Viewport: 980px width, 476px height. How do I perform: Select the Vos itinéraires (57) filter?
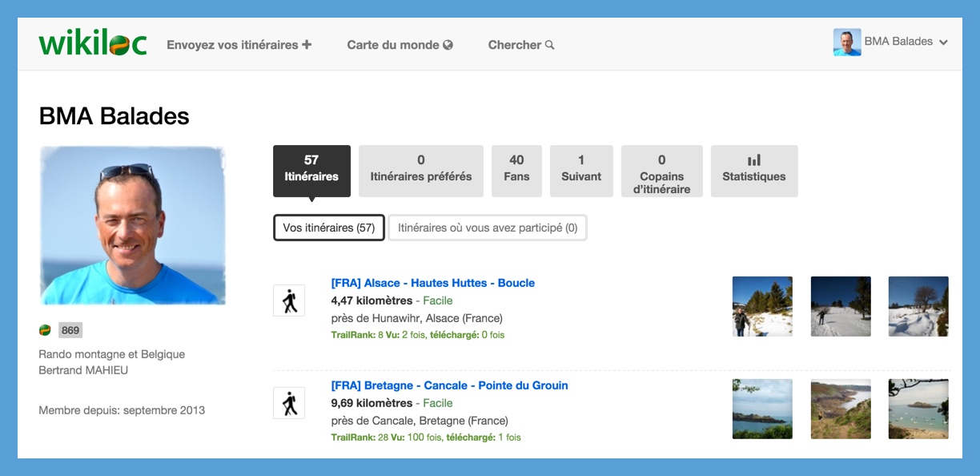328,228
